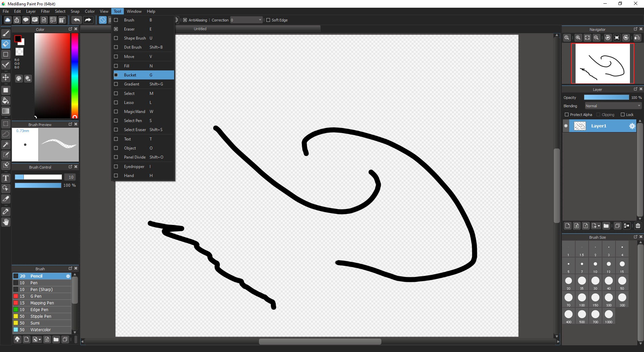Image resolution: width=644 pixels, height=352 pixels.
Task: Open the Blending mode dropdown
Action: (613, 106)
